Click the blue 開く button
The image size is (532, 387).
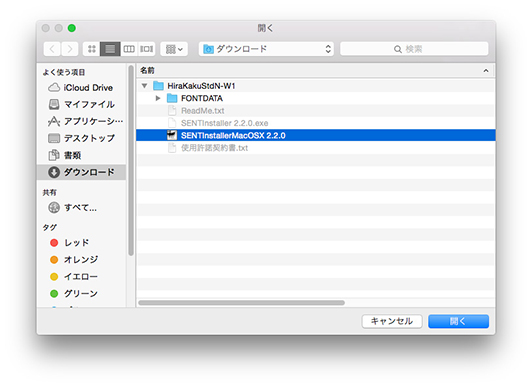458,321
